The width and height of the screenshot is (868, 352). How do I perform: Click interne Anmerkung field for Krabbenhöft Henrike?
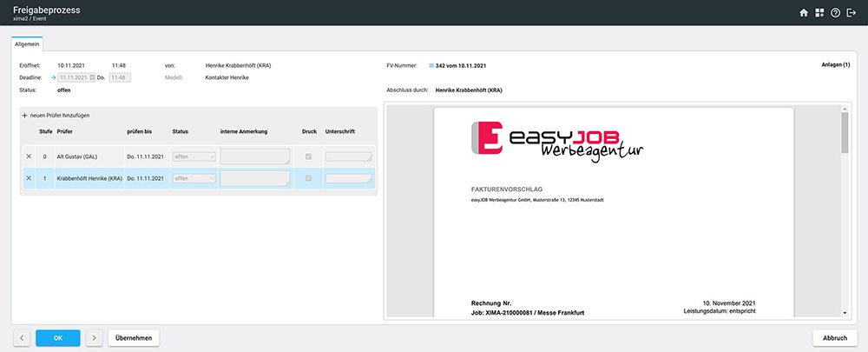[254, 178]
